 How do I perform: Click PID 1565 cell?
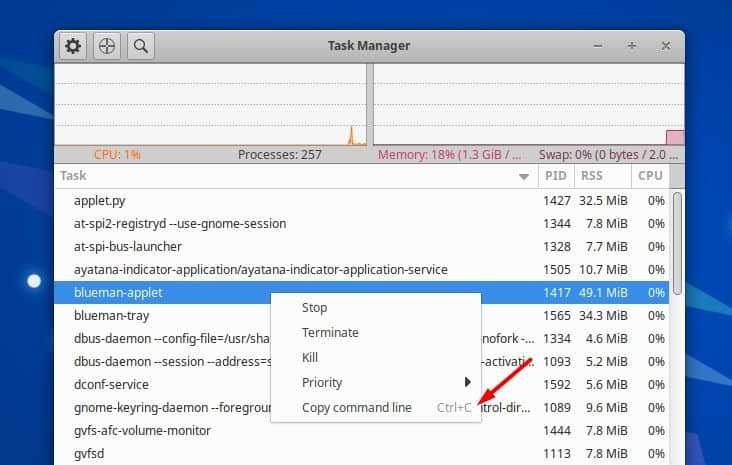[x=557, y=316]
